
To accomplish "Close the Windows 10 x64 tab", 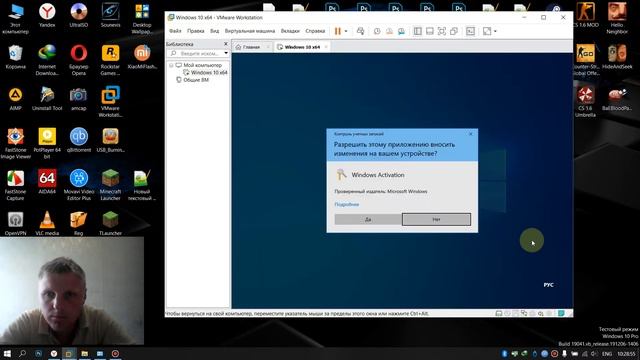I will [326, 47].
